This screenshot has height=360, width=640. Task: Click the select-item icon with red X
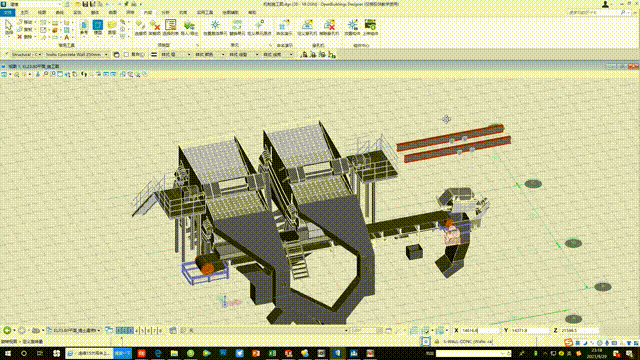155,27
